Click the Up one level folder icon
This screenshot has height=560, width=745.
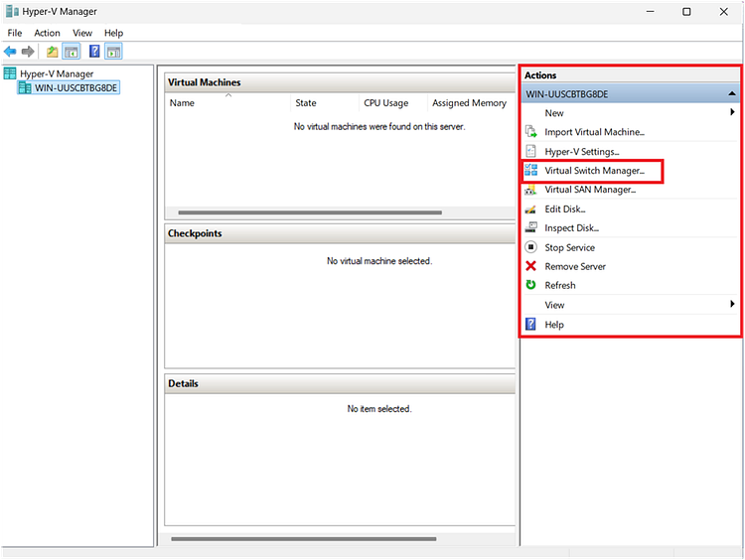coord(53,52)
